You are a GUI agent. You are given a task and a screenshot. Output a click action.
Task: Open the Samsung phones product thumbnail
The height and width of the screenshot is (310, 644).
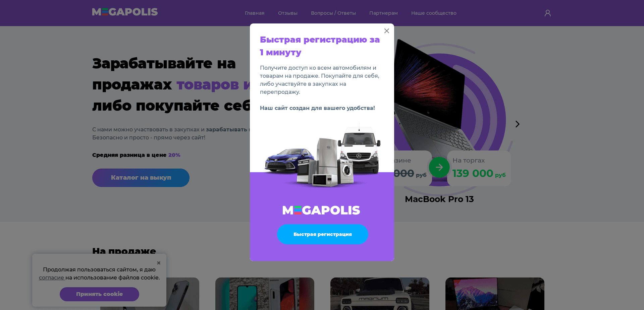pos(265,294)
